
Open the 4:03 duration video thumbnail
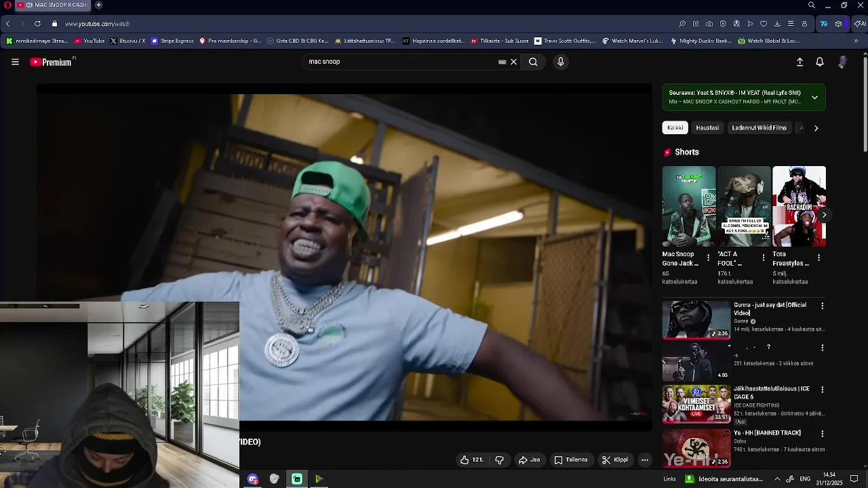(x=696, y=362)
